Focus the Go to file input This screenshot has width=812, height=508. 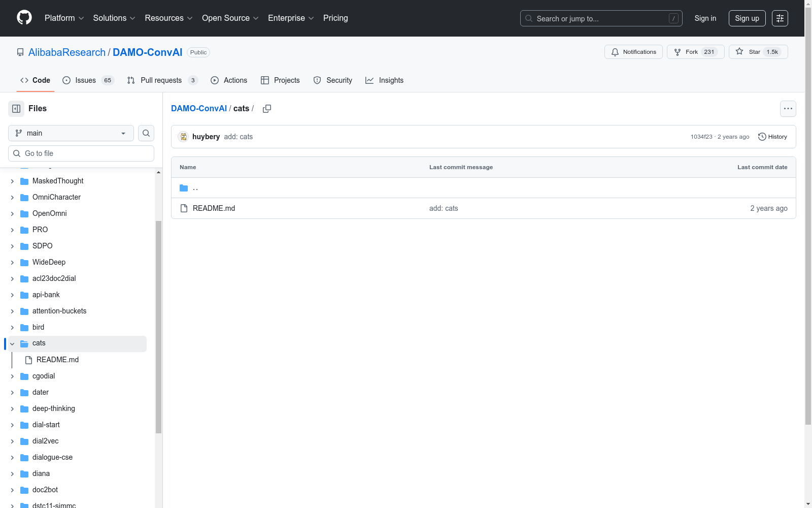tap(81, 153)
